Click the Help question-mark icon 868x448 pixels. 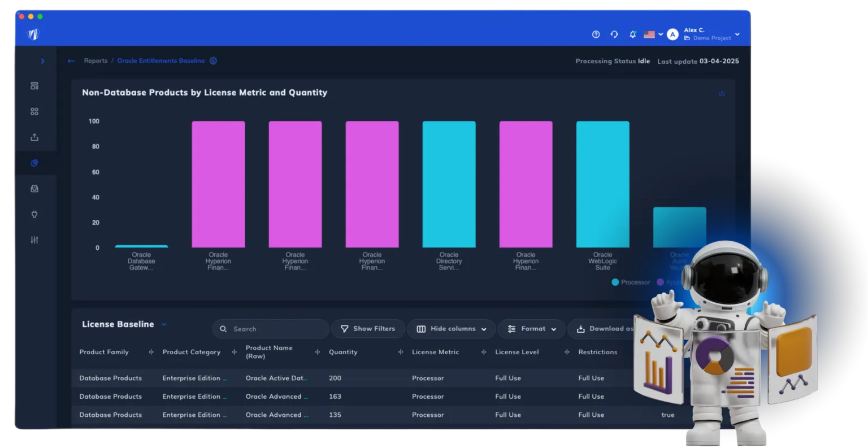point(596,34)
